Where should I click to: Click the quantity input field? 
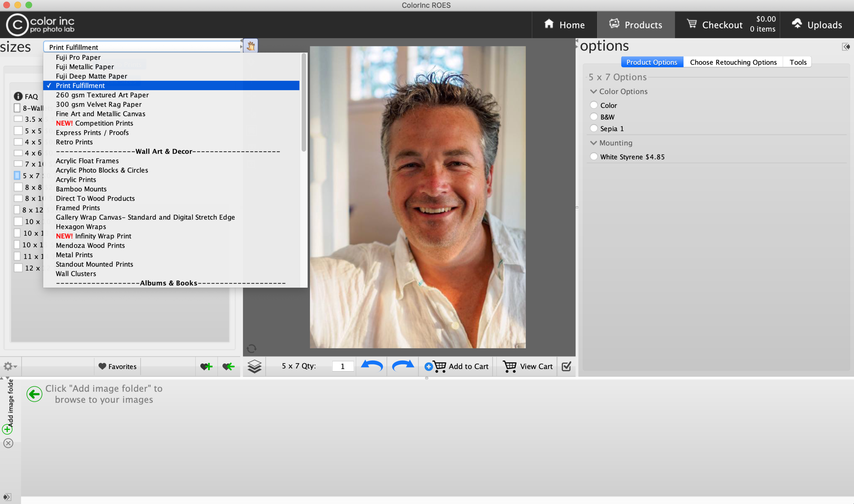pyautogui.click(x=343, y=367)
